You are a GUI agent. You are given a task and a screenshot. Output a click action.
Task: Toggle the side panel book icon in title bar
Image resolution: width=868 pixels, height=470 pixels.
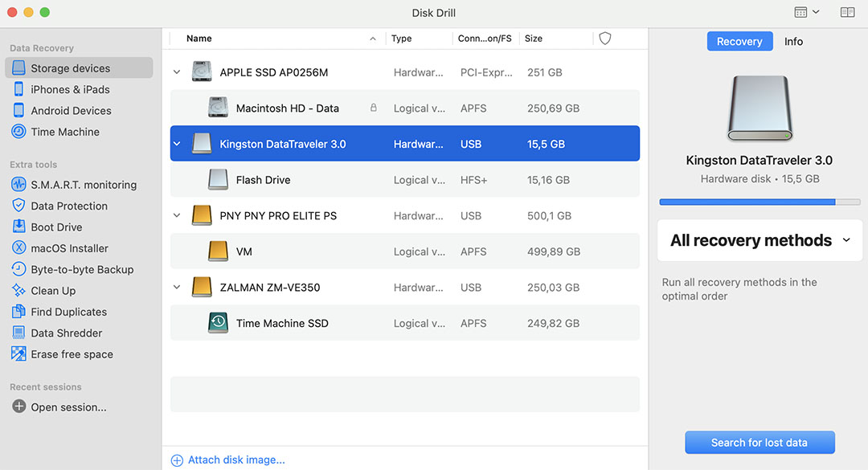pos(848,12)
